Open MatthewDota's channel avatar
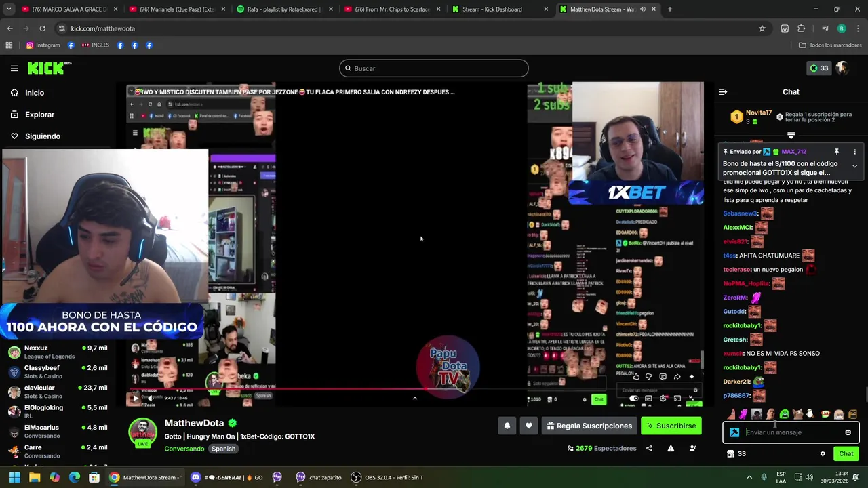 click(142, 432)
